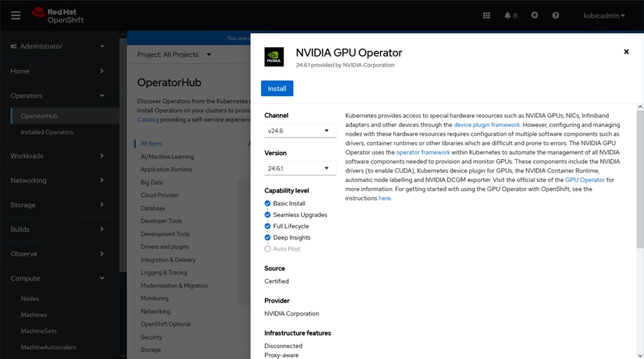Go to Installed Operators
The height and width of the screenshot is (359, 644).
coord(47,132)
